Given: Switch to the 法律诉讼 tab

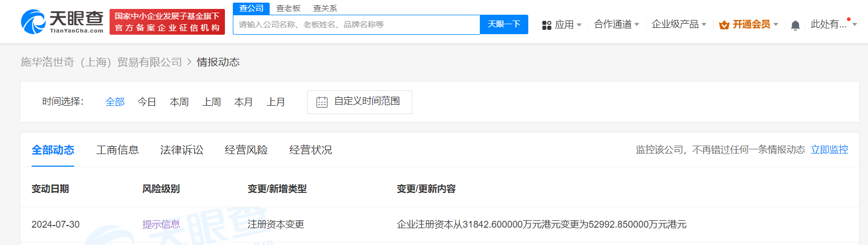Looking at the screenshot, I should pos(182,150).
